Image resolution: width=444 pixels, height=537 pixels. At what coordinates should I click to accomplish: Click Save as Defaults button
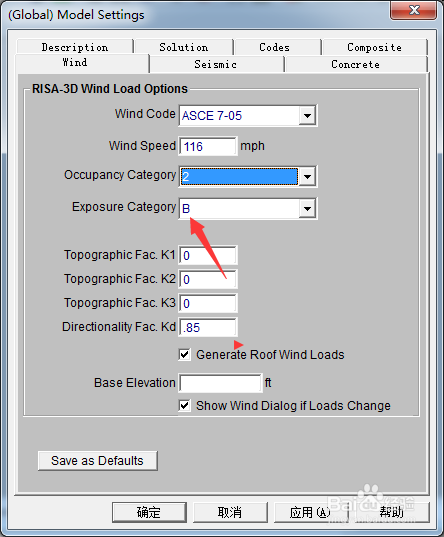point(98,461)
